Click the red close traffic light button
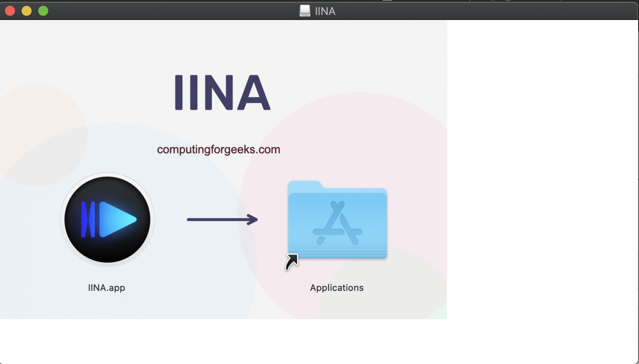 click(10, 11)
